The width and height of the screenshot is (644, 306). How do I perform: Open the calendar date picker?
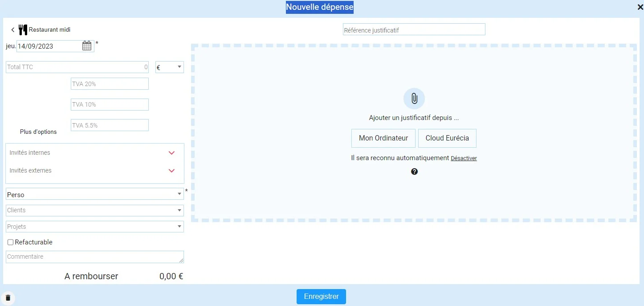pyautogui.click(x=87, y=45)
